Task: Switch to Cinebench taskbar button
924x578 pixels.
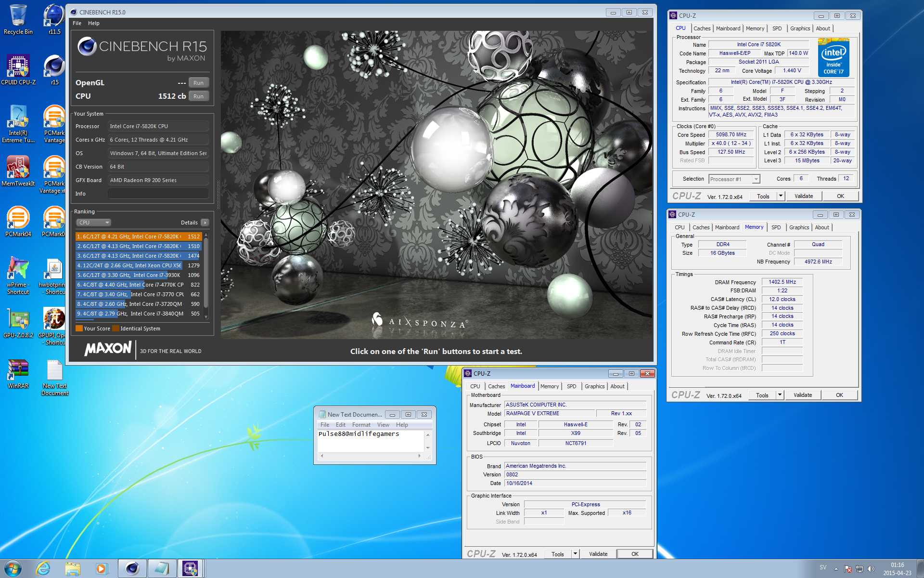Action: 132,568
